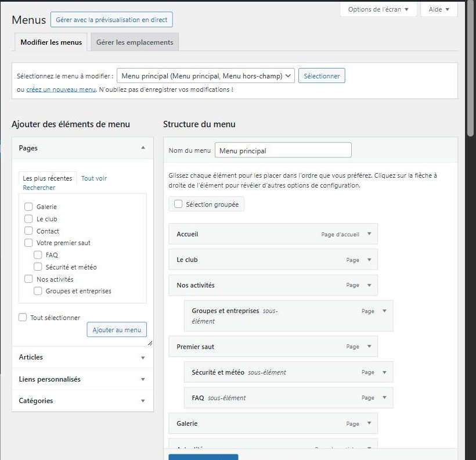Switch to Gérer les emplacements tab
This screenshot has width=476, height=460.
pyautogui.click(x=135, y=42)
